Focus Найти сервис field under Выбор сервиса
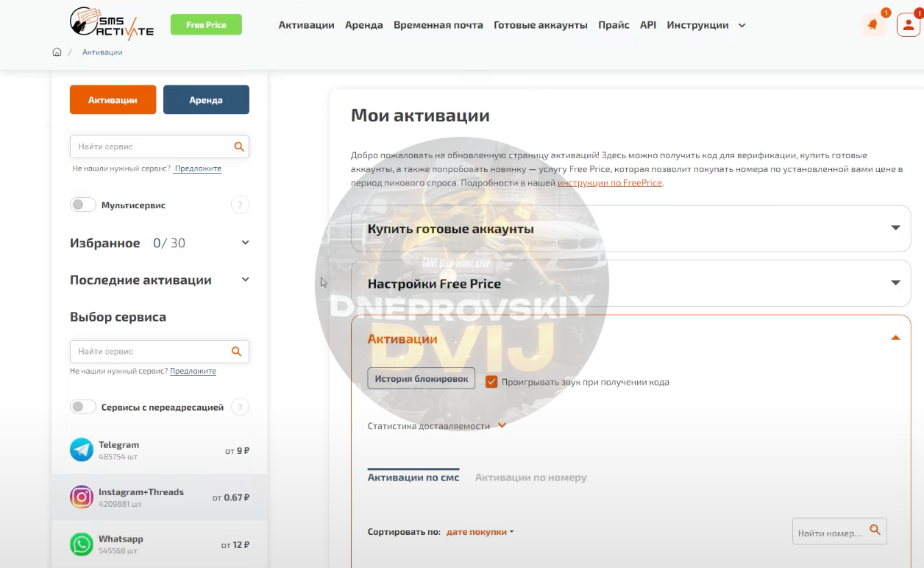924x568 pixels. point(160,351)
